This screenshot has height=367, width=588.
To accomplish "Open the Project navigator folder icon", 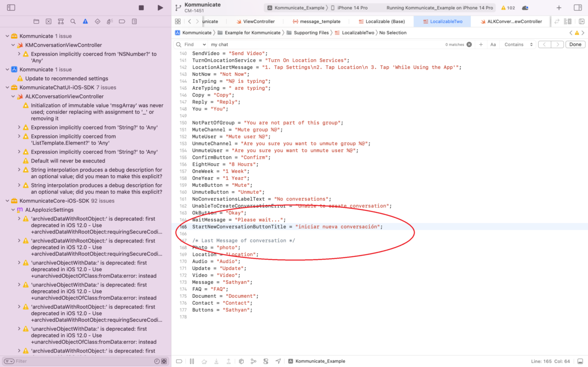I will click(36, 21).
